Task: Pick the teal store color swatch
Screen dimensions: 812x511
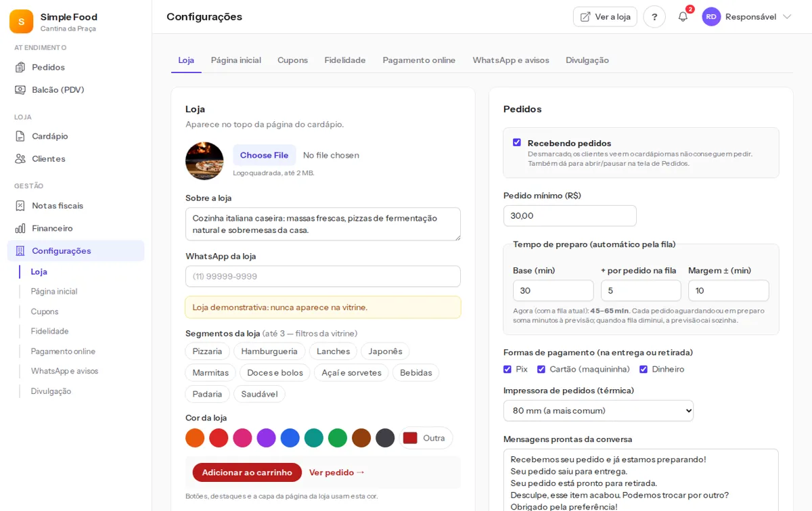Action: coord(314,438)
